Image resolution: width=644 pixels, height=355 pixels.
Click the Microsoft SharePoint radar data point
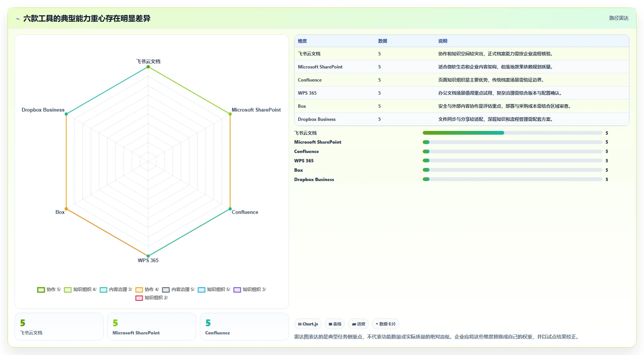230,114
